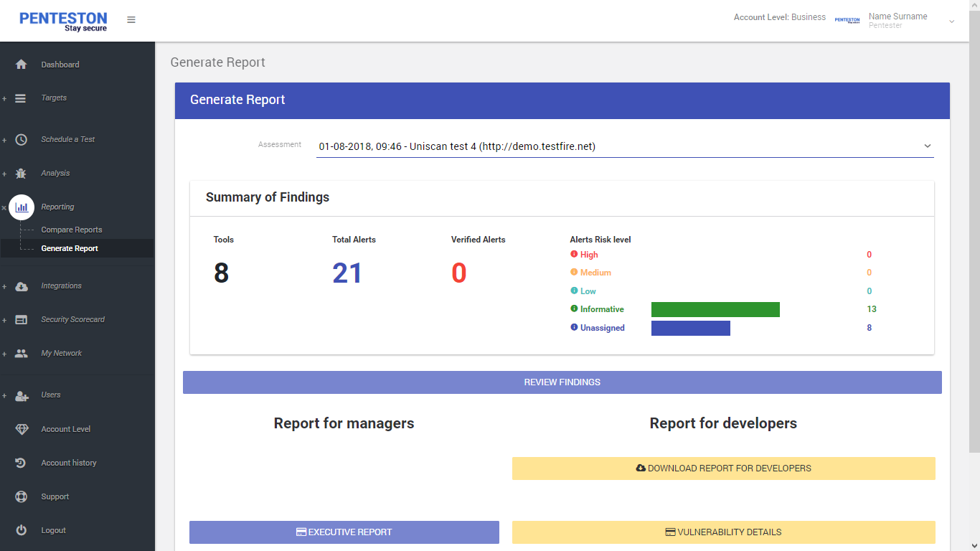
Task: Open the Assessment dropdown
Action: (625, 146)
